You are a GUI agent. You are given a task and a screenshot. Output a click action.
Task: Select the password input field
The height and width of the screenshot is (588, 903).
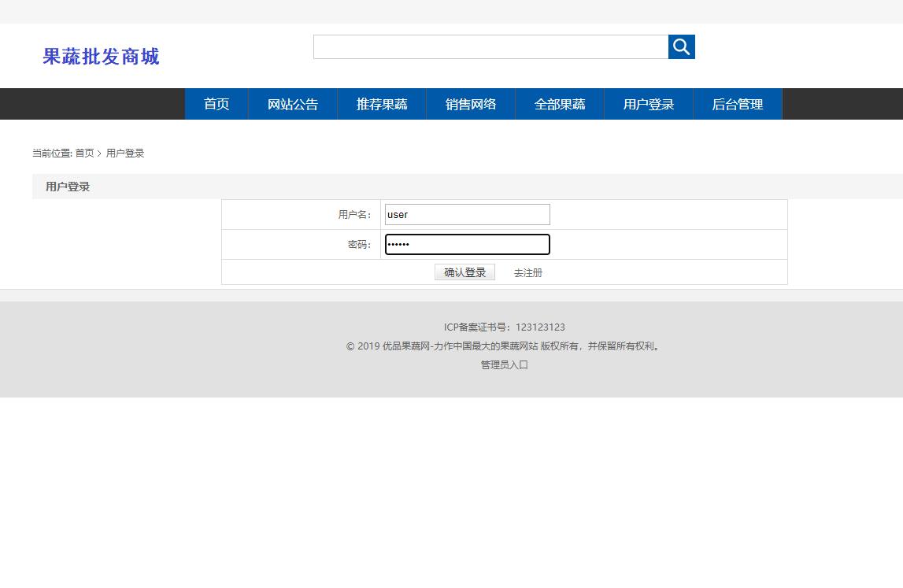467,244
